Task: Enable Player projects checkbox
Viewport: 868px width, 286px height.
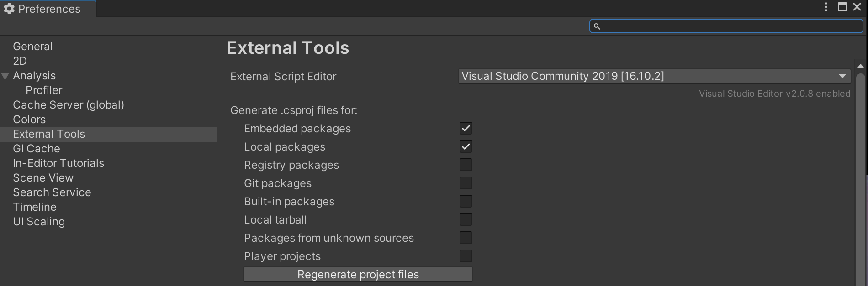Action: tap(466, 256)
